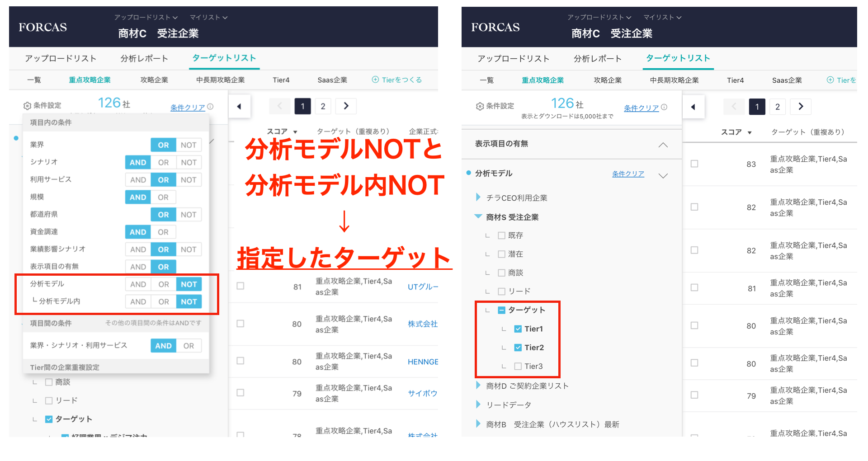
Task: Click the plus icon for Tierをつくる in left panel
Action: [x=375, y=80]
